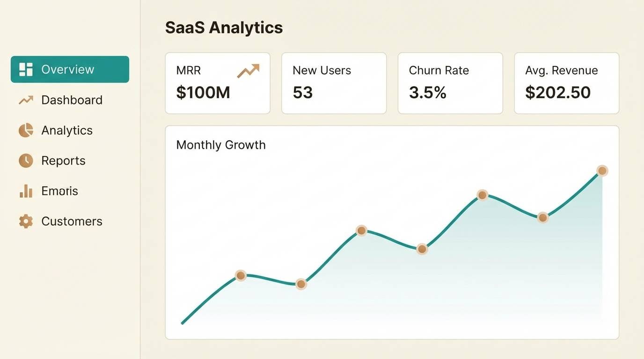Select the pie chart icon beside Analytics
Image resolution: width=644 pixels, height=359 pixels.
25,130
